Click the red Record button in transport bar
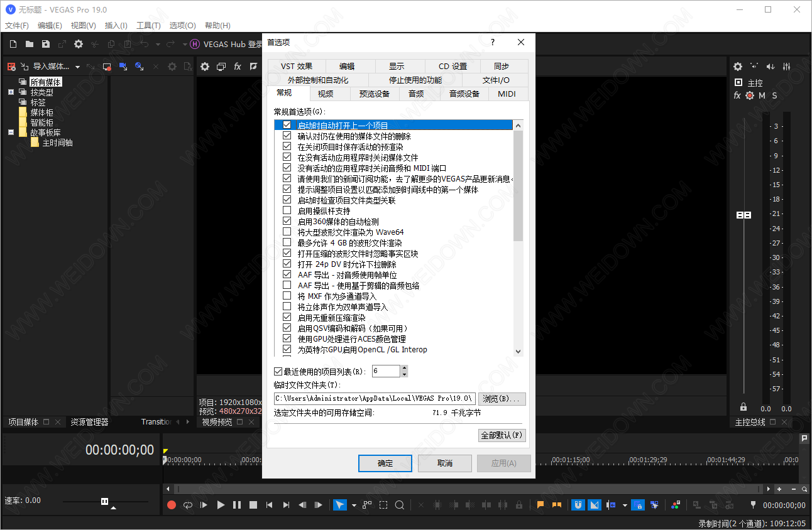Screen dimensions: 812x530 pos(172,505)
